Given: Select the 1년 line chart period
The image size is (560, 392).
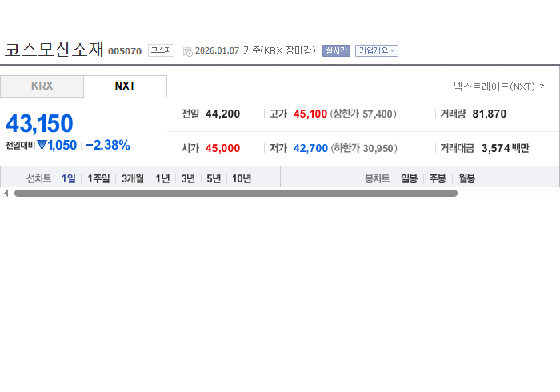Looking at the screenshot, I should (x=162, y=178).
